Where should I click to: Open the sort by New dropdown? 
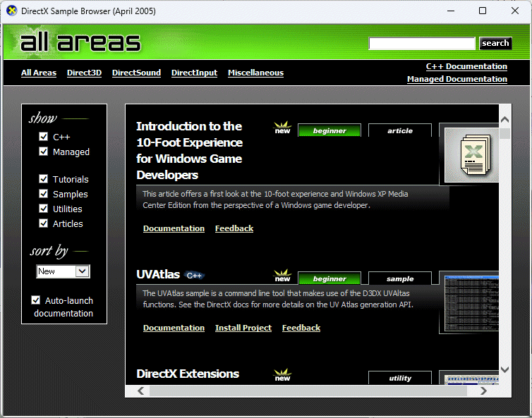pos(63,271)
